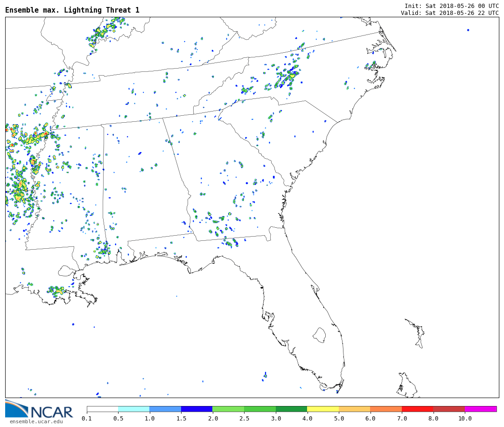This screenshot has width=504, height=427.
Task: Click Lake Pontchartrain outline in Louisiana
Action: [66, 271]
